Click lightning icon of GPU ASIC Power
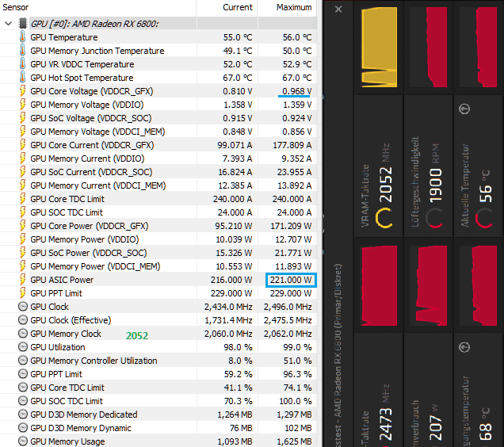Viewport: 504px width, 447px height. click(x=22, y=280)
